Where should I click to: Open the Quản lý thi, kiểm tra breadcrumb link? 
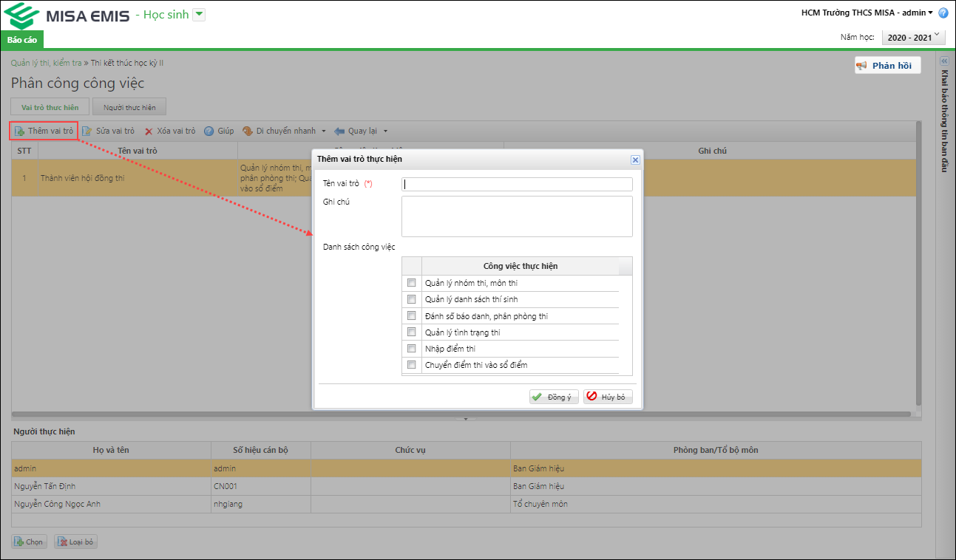click(47, 63)
